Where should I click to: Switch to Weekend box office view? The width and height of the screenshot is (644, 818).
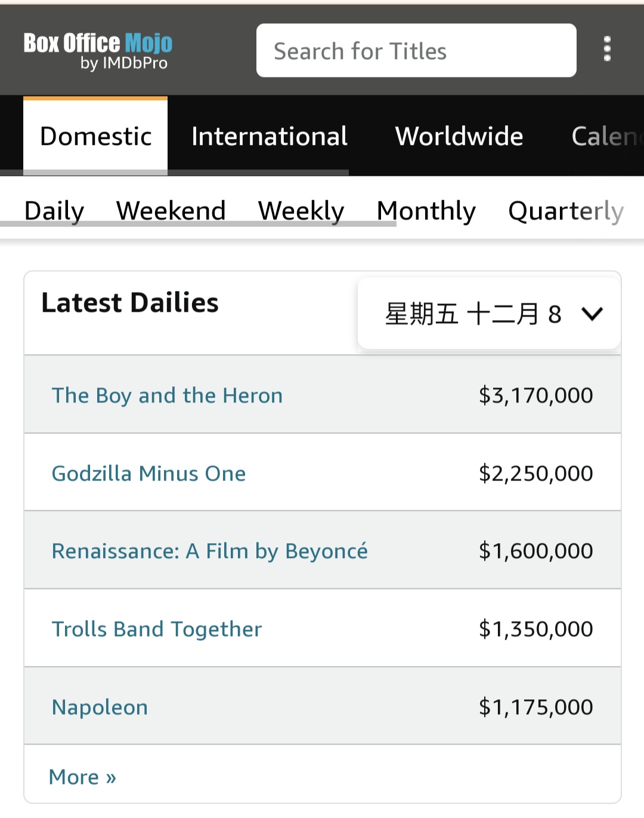pyautogui.click(x=171, y=210)
